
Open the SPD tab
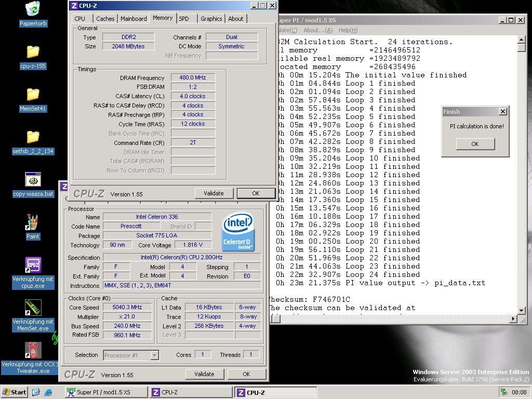[x=184, y=19]
